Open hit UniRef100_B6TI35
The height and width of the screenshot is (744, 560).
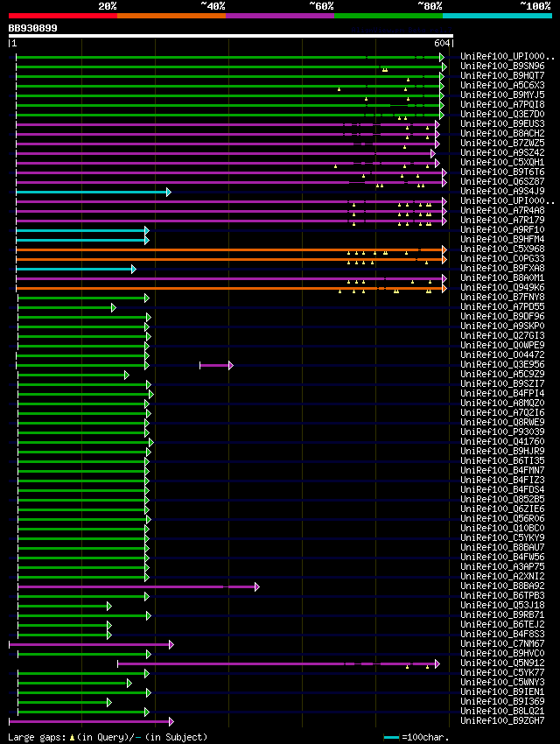tap(502, 460)
